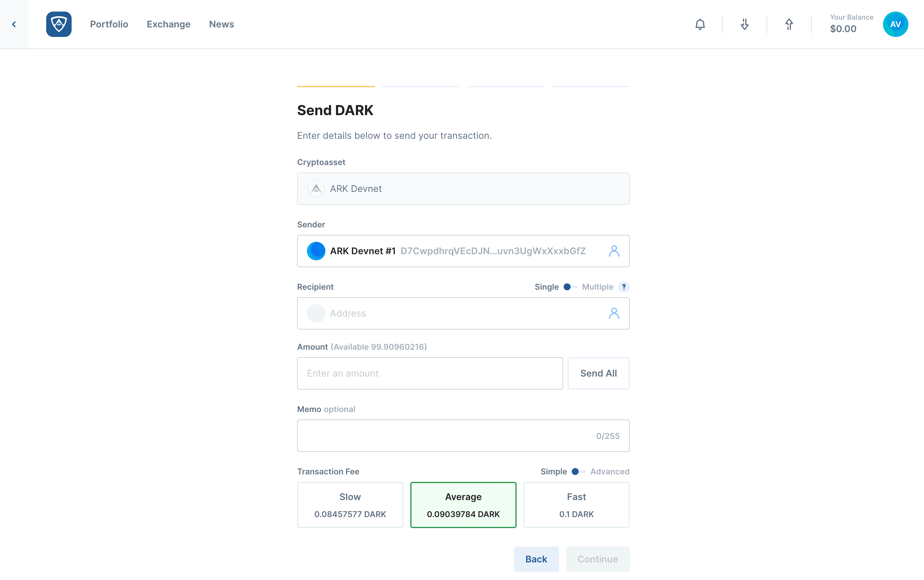Image resolution: width=924 pixels, height=580 pixels.
Task: Open recipient contact selector person icon
Action: pyautogui.click(x=614, y=313)
